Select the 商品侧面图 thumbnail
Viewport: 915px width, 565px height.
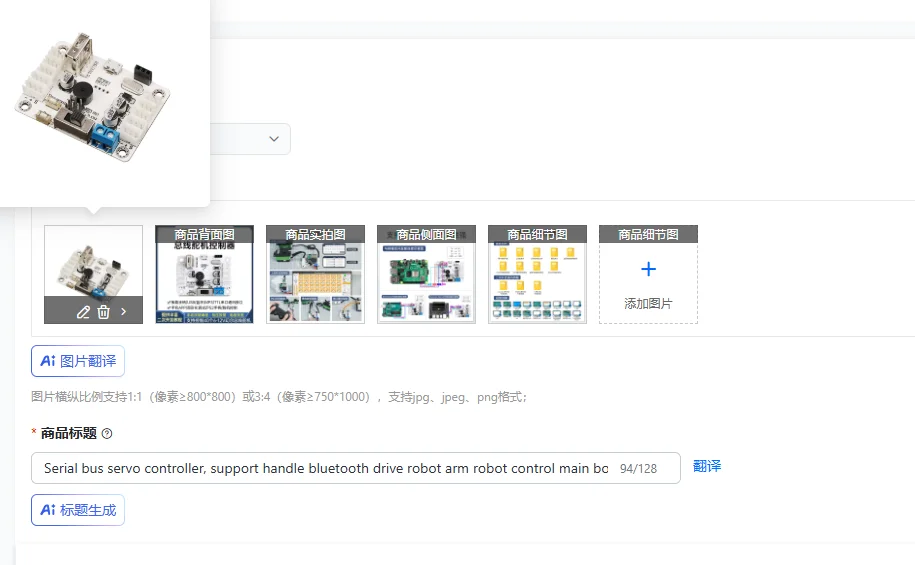coord(426,274)
